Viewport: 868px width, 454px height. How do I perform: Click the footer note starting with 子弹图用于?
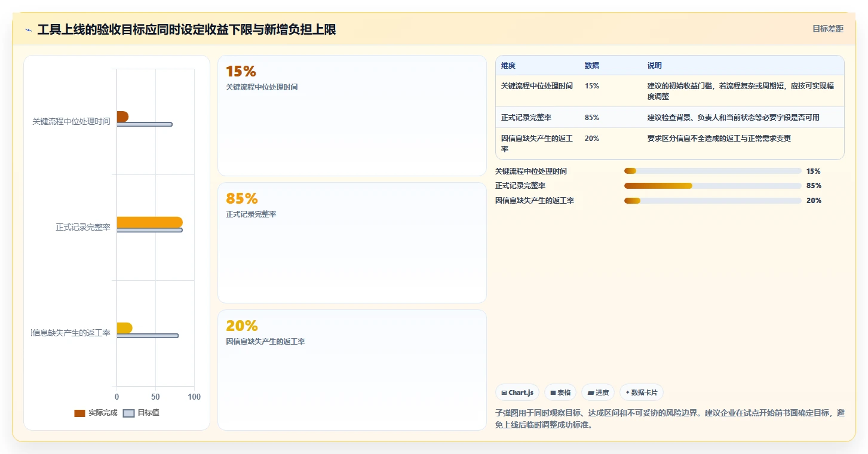(x=670, y=419)
